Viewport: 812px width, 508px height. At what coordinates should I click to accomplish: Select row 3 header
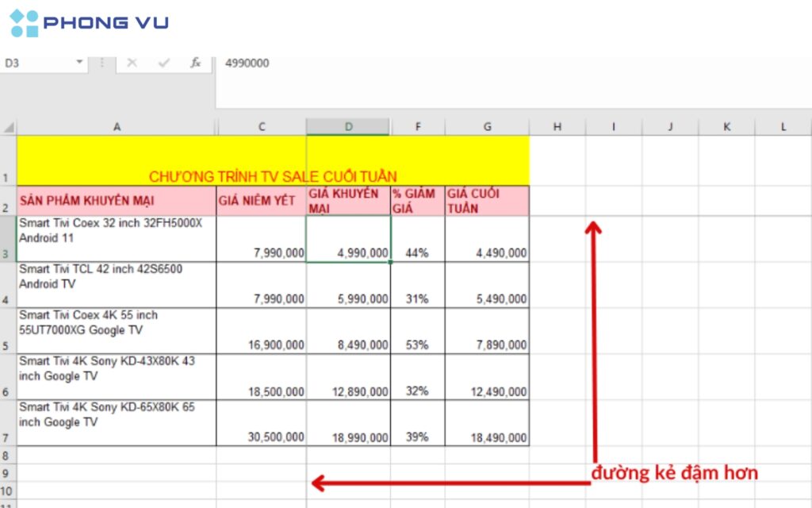(x=8, y=239)
